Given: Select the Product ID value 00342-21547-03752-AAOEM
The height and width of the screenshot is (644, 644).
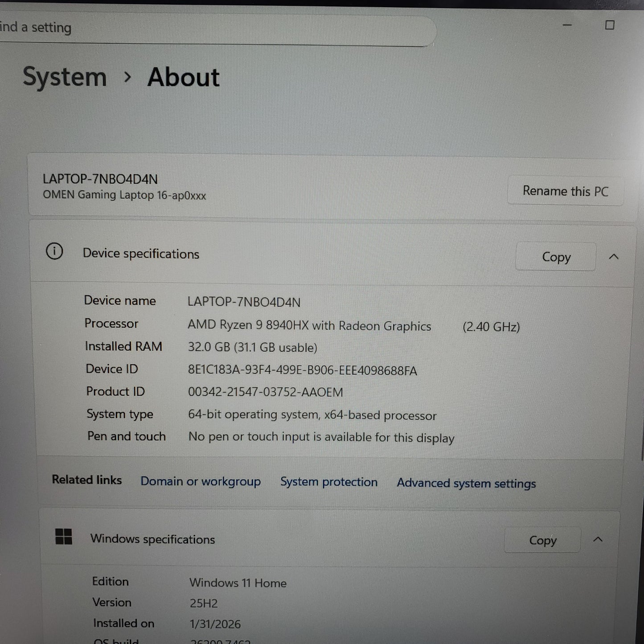Looking at the screenshot, I should 266,392.
